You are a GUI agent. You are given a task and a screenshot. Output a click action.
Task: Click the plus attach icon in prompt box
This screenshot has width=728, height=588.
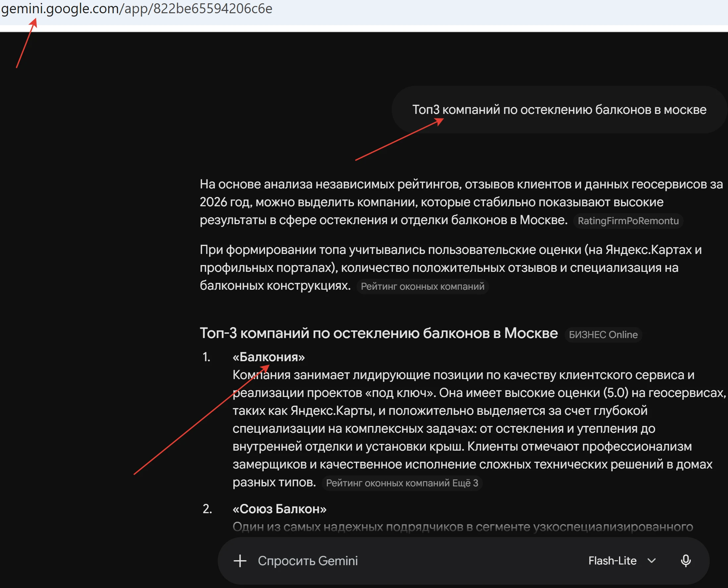[240, 561]
